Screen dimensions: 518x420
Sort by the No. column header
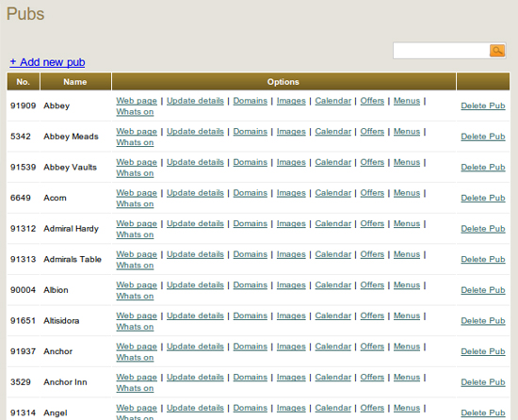[x=24, y=82]
